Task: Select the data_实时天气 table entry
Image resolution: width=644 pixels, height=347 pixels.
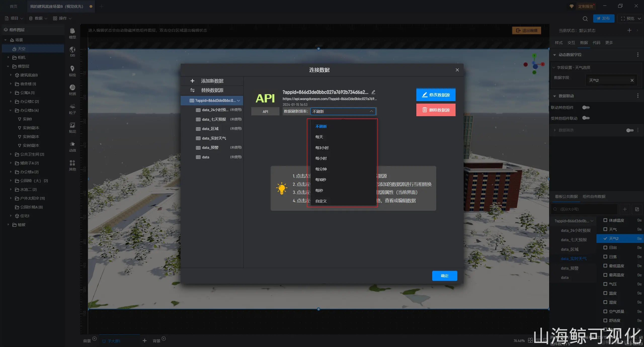Action: click(214, 138)
